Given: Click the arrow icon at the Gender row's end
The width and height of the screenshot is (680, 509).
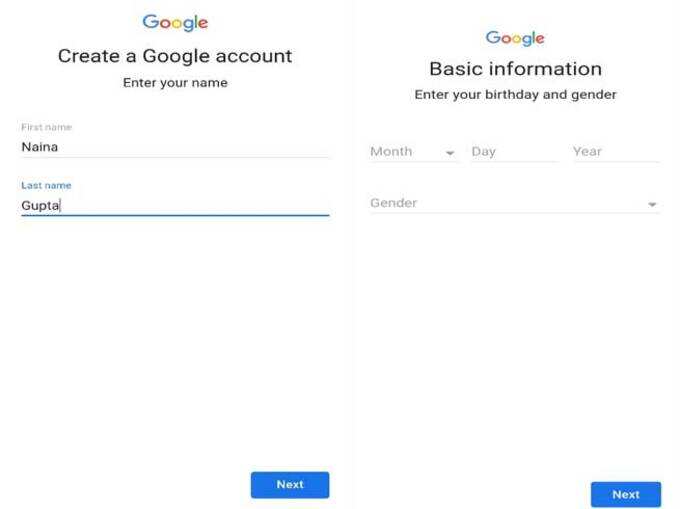Looking at the screenshot, I should (652, 204).
